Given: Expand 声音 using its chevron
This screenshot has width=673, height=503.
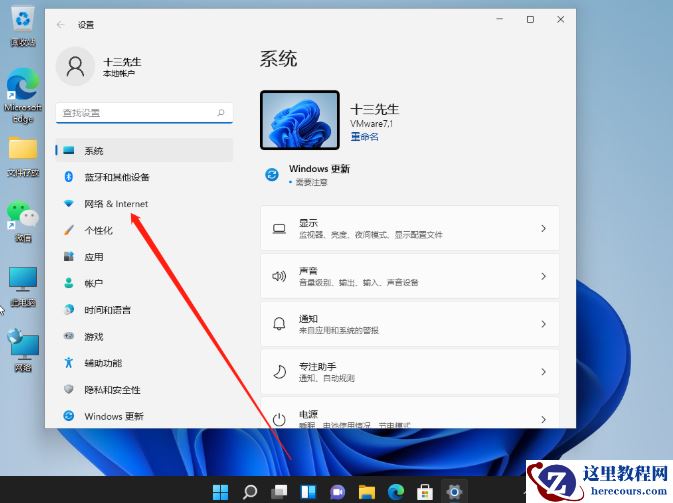Looking at the screenshot, I should click(x=543, y=276).
